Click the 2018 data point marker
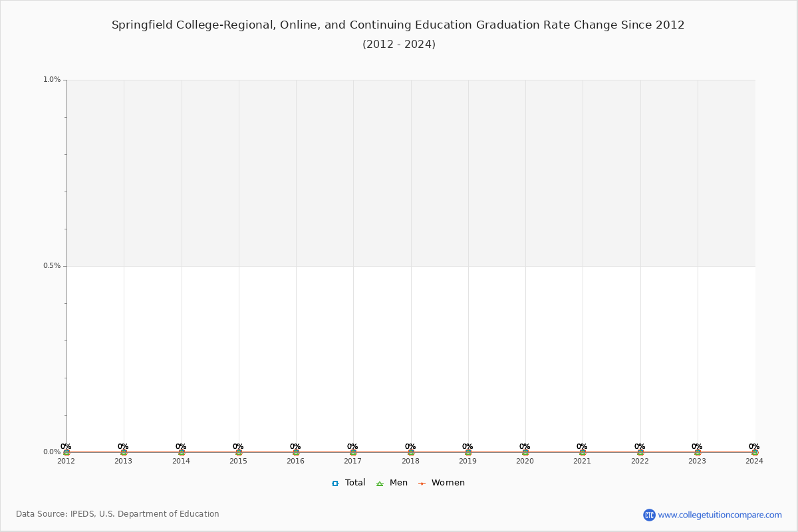Screen dimensions: 798x532 411,452
